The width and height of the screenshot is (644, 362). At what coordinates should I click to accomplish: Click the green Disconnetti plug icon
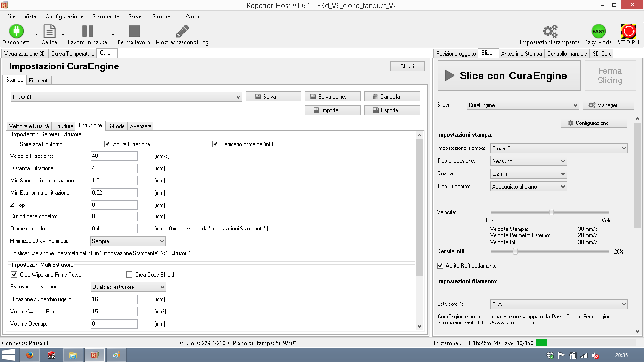17,31
